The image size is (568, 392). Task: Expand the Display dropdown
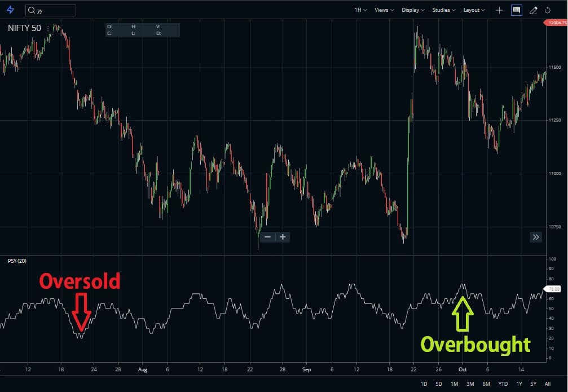[413, 10]
